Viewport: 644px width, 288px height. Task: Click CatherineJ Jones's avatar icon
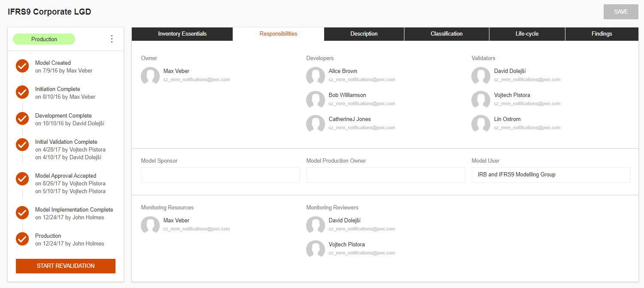tap(316, 124)
